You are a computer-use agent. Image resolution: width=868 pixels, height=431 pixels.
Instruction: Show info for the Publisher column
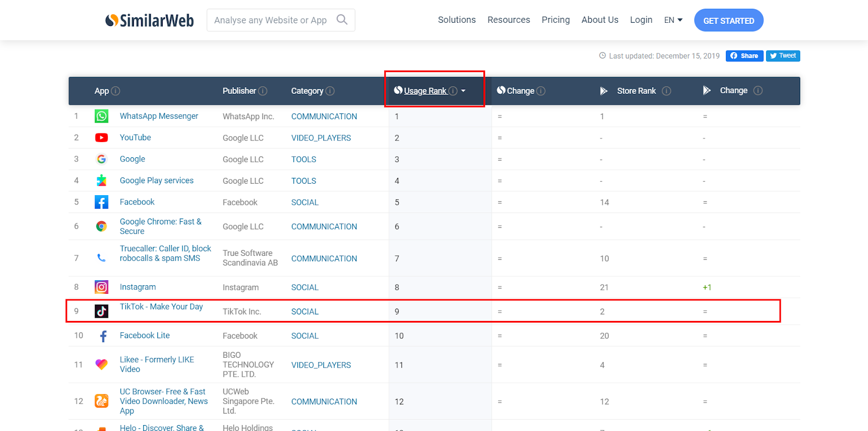click(263, 91)
